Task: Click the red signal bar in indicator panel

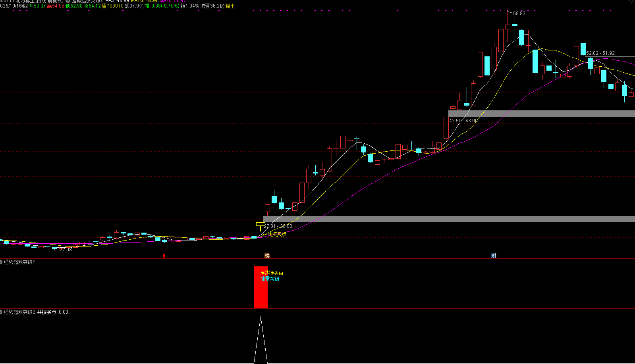Action: 261,287
